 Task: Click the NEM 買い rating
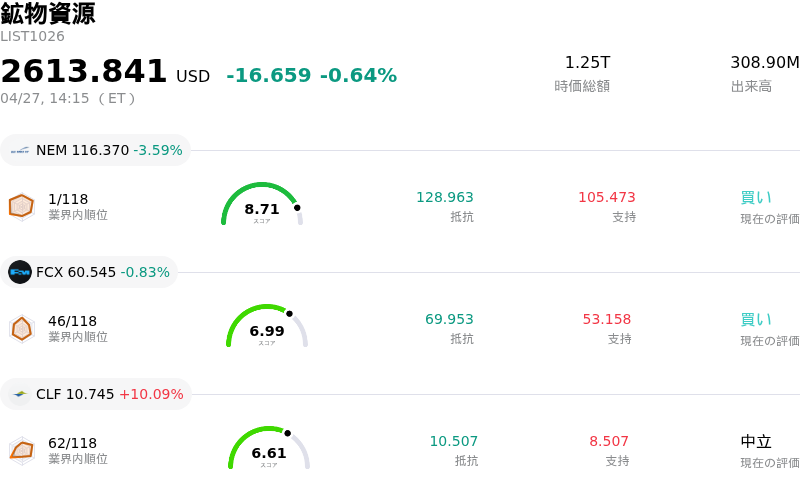tap(756, 198)
